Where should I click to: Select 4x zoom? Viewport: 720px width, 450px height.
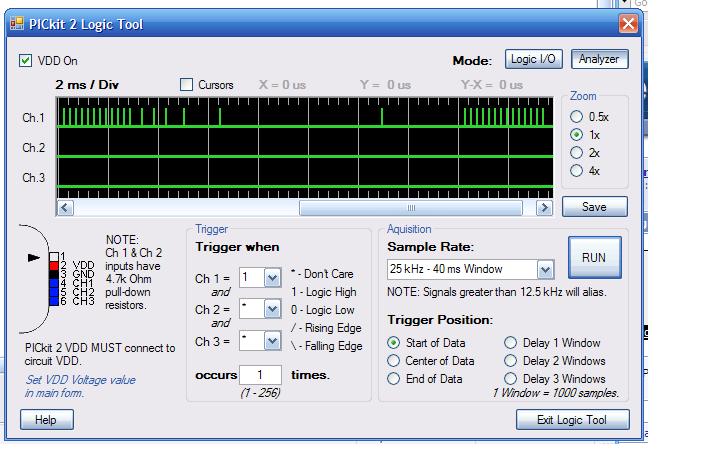(576, 171)
